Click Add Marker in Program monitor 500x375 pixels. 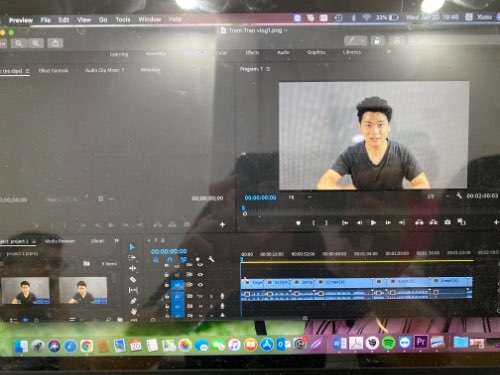(x=298, y=223)
